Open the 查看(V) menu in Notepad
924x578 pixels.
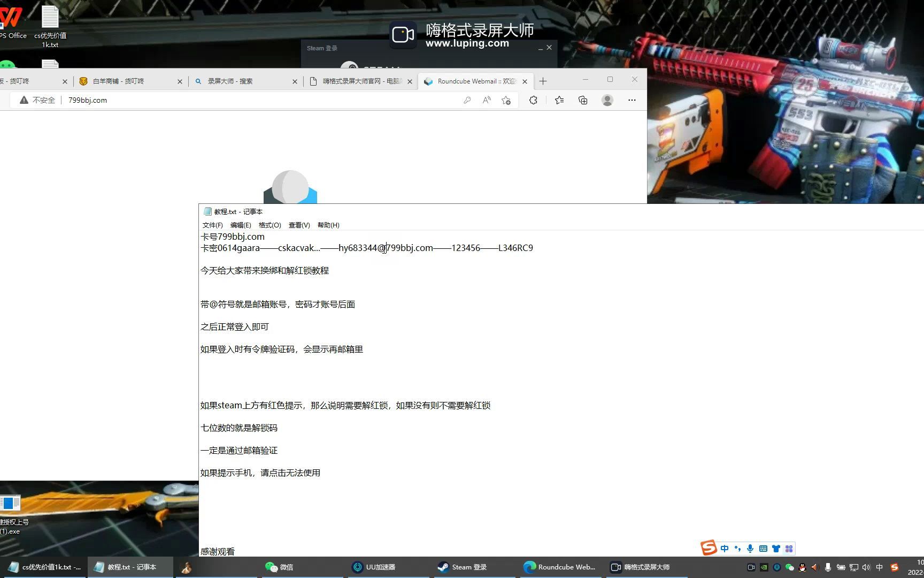[299, 225]
